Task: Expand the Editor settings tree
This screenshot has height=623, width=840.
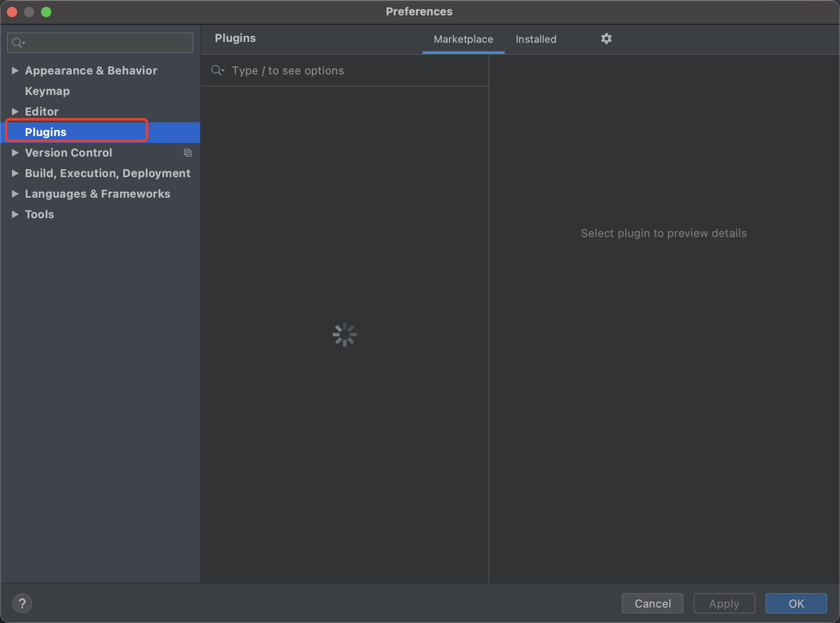Action: point(15,112)
